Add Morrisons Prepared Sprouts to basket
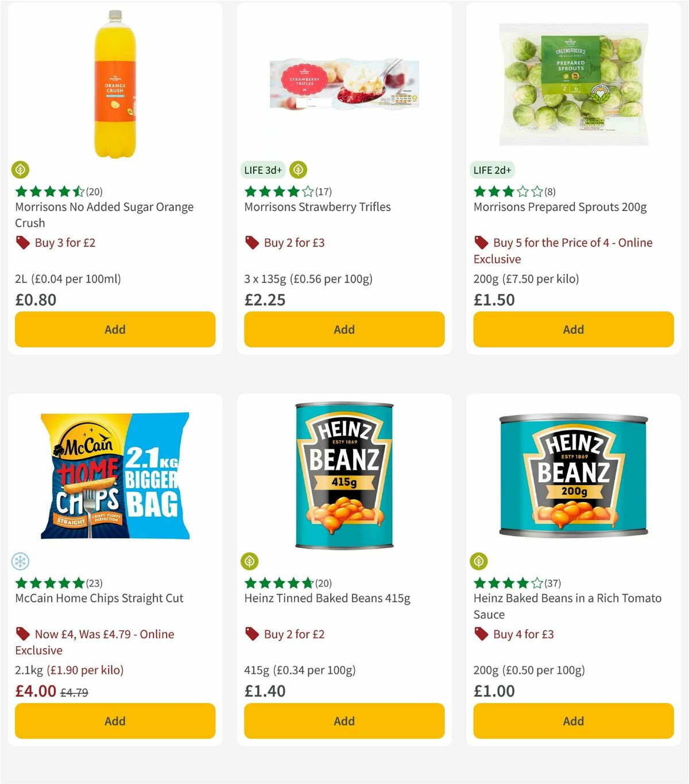689x784 pixels. (572, 329)
